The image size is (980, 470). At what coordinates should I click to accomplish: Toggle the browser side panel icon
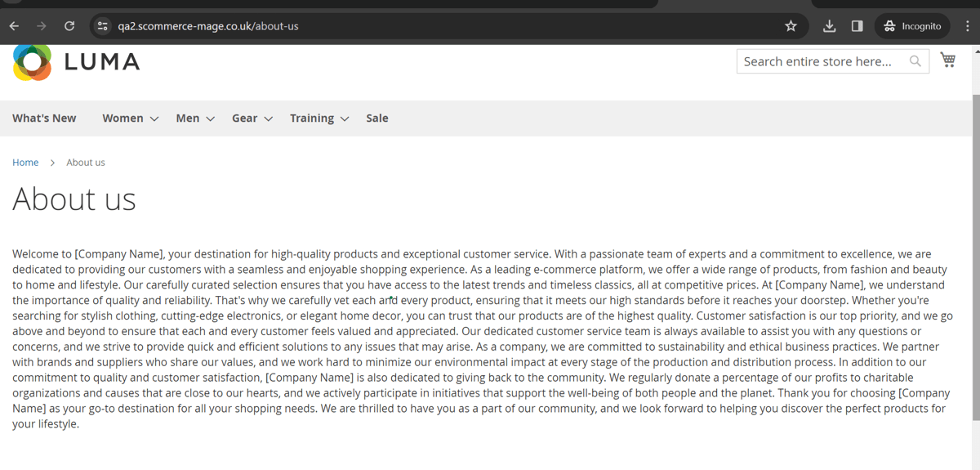(857, 26)
